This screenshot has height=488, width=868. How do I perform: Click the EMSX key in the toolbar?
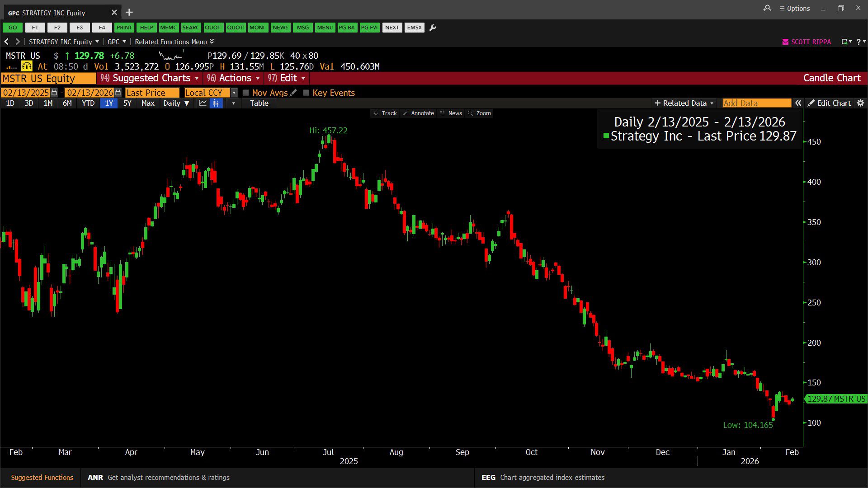(x=414, y=28)
